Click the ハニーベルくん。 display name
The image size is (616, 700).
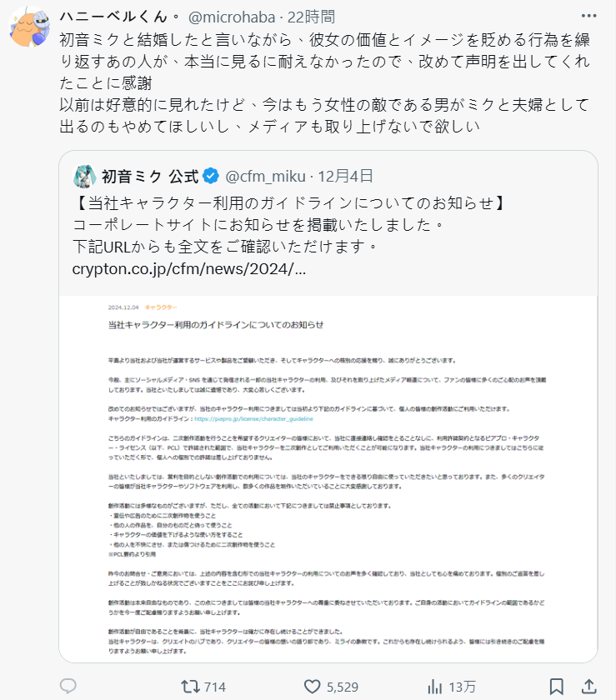pos(120,17)
